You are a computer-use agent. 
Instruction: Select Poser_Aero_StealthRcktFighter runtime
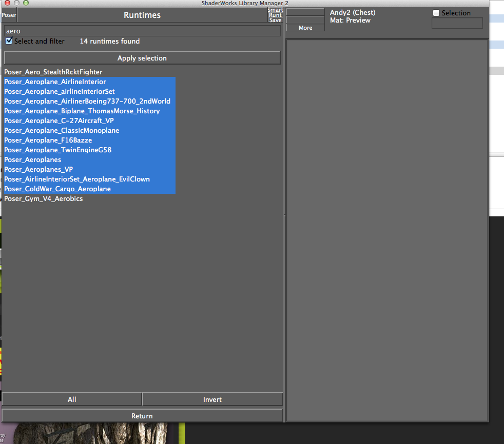click(53, 72)
